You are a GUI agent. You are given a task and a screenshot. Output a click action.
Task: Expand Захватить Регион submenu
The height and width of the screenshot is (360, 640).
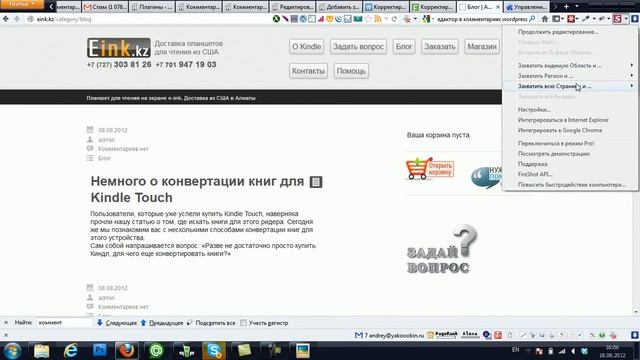(570, 76)
